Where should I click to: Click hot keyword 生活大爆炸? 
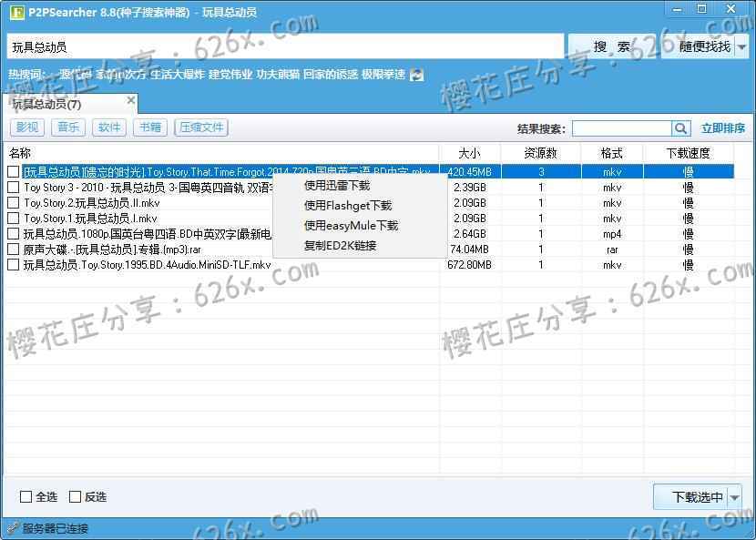(x=178, y=75)
